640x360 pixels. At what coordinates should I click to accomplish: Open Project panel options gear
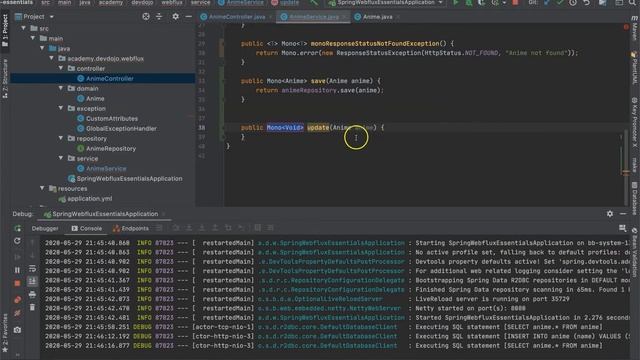click(x=175, y=17)
